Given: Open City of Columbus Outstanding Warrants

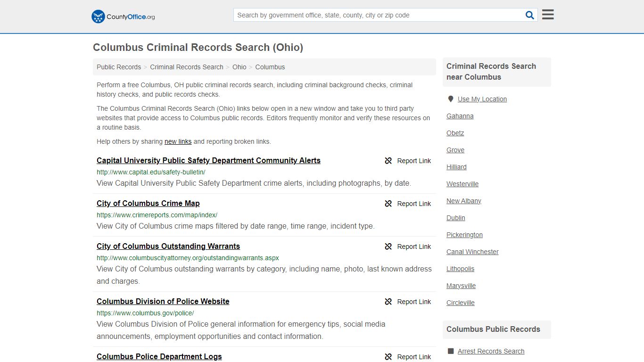Looking at the screenshot, I should click(x=168, y=246).
